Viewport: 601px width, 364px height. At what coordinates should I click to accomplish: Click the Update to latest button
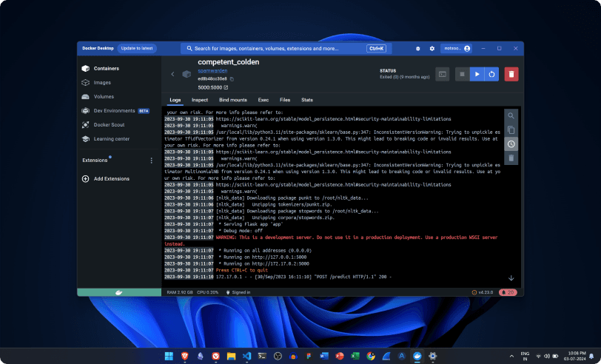point(137,48)
